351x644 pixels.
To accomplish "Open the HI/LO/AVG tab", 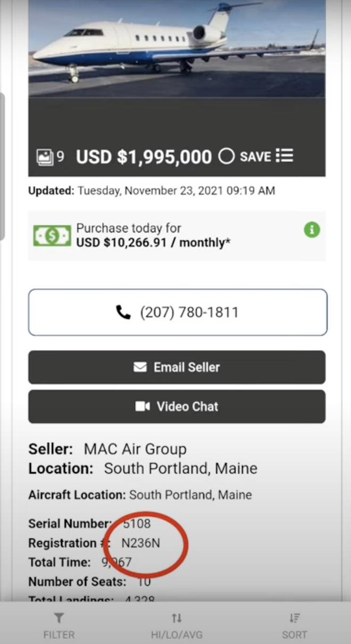I will click(177, 625).
